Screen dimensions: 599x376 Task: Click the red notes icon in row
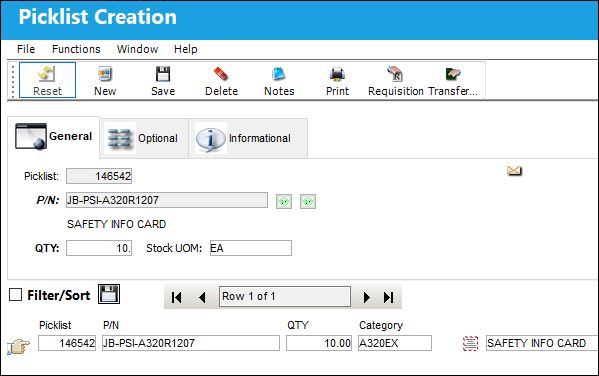pos(470,343)
